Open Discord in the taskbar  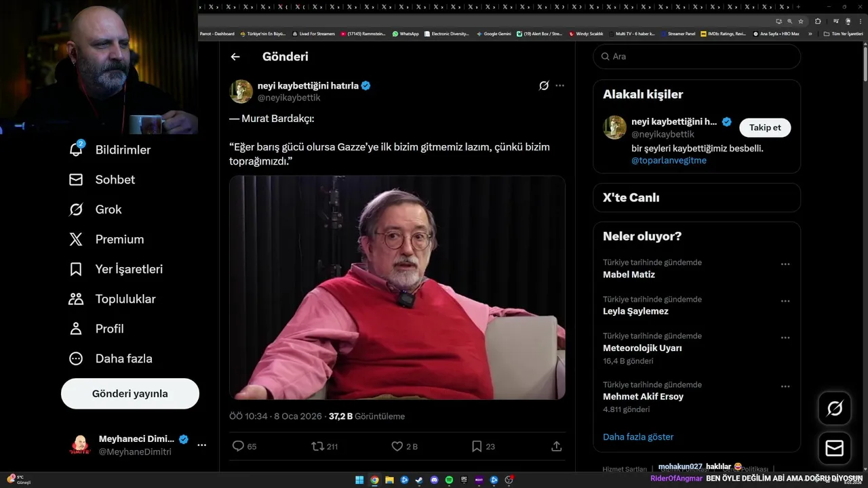click(x=434, y=480)
